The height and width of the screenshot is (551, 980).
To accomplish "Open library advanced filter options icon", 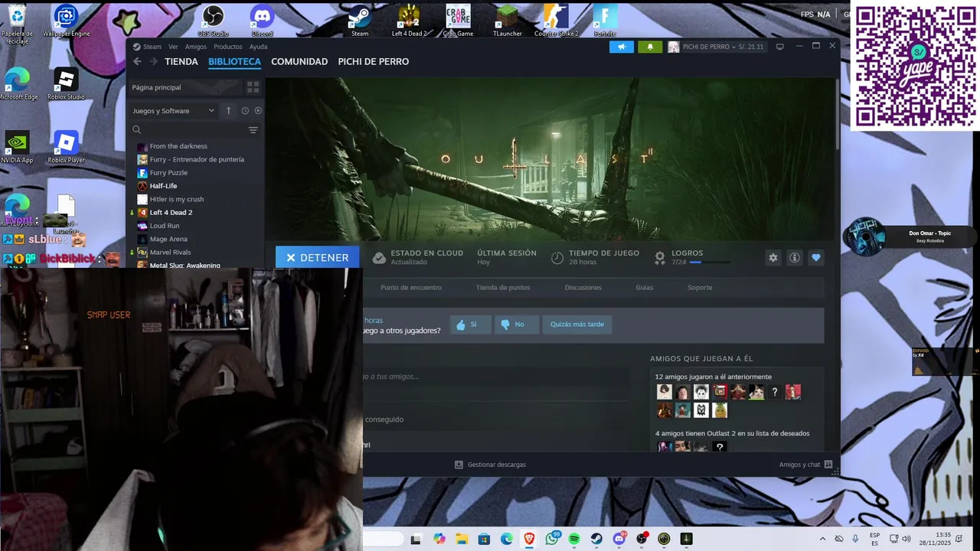I will tap(253, 130).
